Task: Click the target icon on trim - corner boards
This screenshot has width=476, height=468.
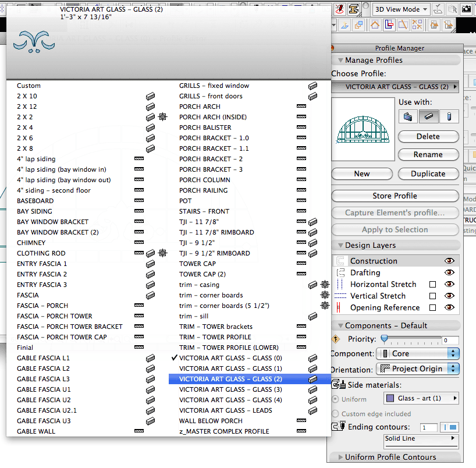Action: point(325,295)
